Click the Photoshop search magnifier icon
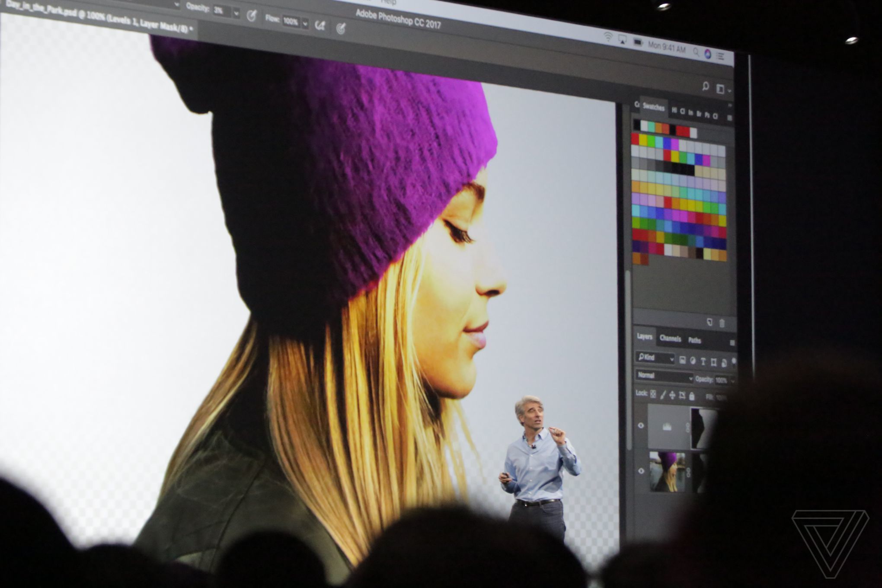 coord(706,87)
